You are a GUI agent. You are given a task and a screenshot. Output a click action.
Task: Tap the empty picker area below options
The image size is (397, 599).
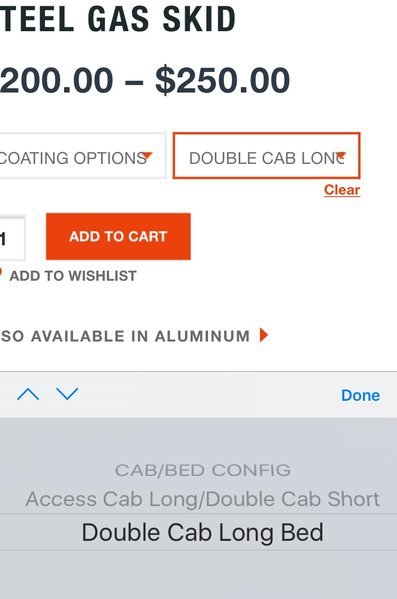[x=198, y=575]
